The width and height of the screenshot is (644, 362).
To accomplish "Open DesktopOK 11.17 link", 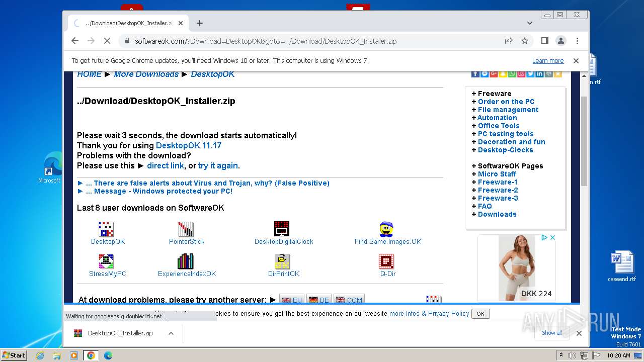I will tap(189, 145).
